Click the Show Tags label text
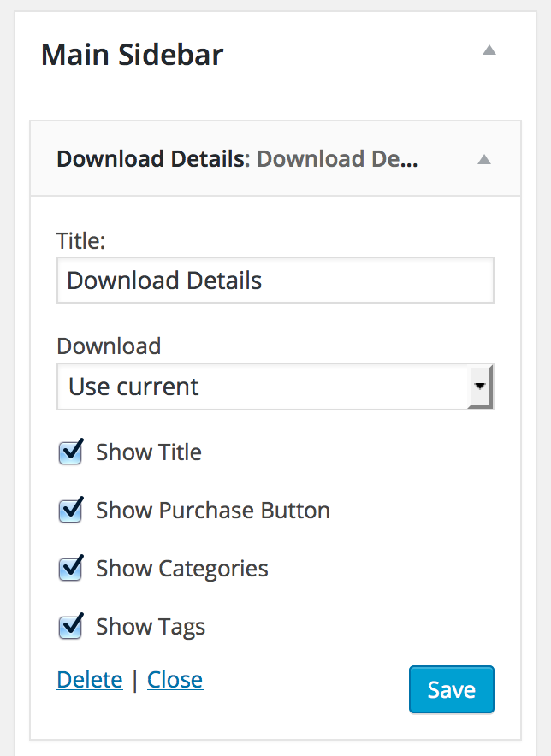Image resolution: width=551 pixels, height=756 pixels. [x=151, y=627]
